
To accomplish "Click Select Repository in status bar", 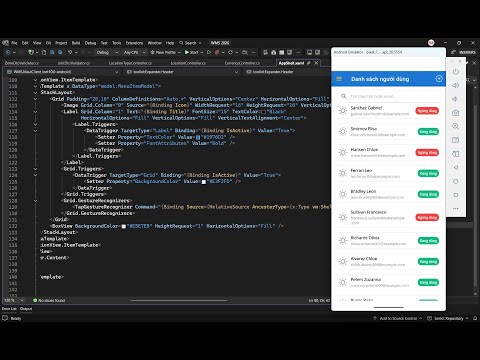I will coord(448,318).
